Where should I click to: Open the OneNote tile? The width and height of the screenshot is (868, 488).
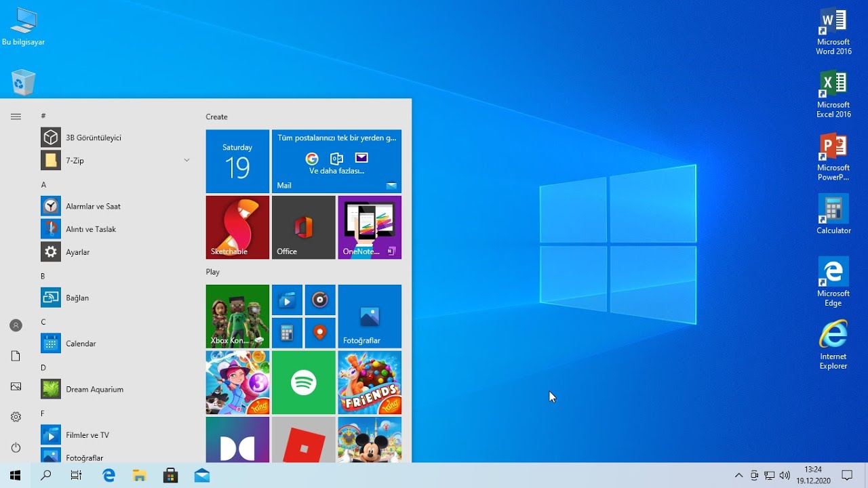[370, 228]
